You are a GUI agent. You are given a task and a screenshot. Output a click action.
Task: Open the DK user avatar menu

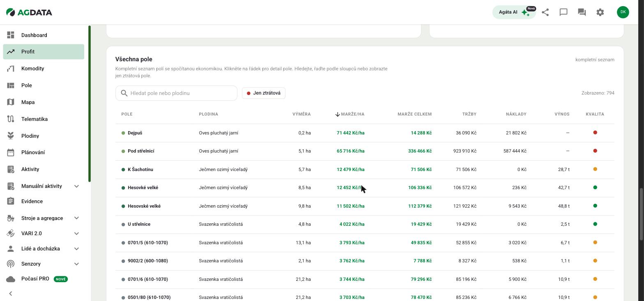(623, 12)
